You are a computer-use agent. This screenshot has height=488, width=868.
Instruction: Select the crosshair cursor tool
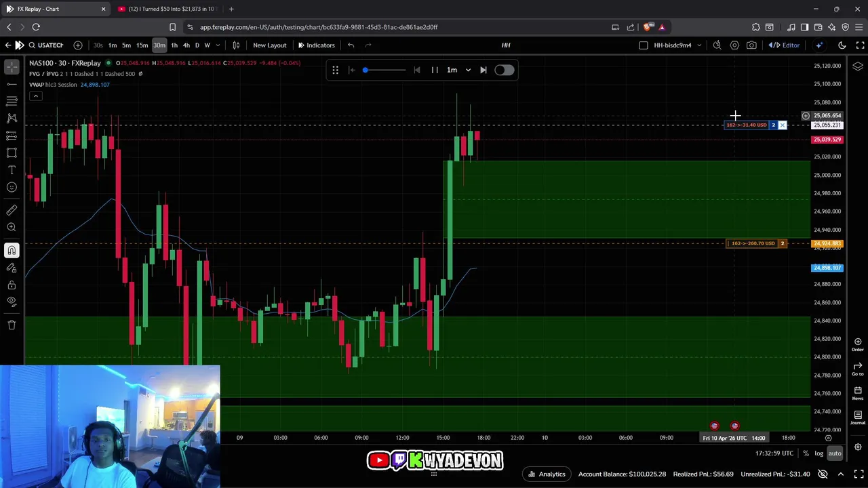tap(12, 66)
